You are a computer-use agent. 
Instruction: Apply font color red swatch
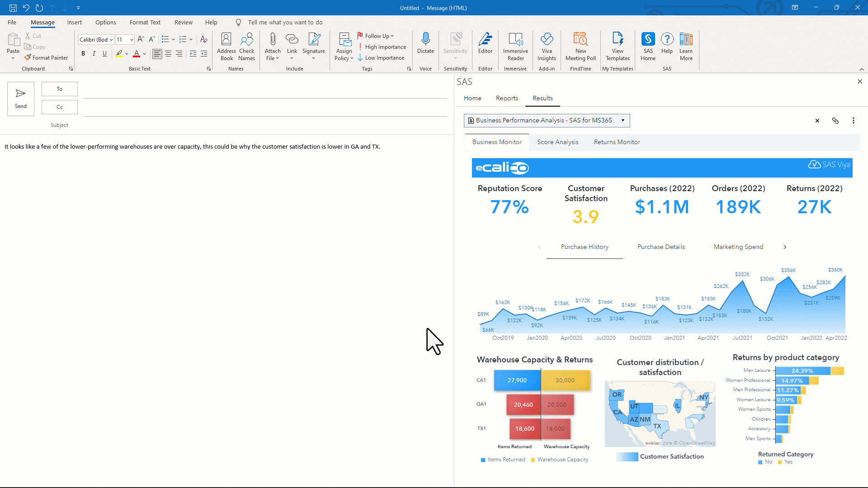click(137, 54)
